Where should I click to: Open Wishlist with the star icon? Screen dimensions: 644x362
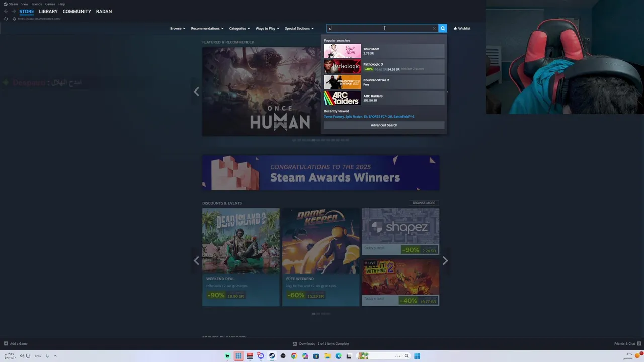pyautogui.click(x=462, y=28)
